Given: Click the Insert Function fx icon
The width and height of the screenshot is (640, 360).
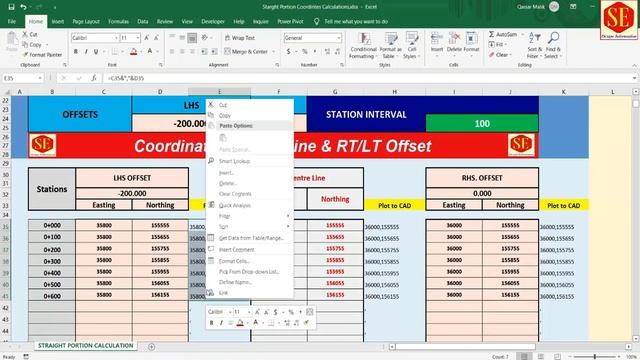Looking at the screenshot, I should pyautogui.click(x=93, y=78).
